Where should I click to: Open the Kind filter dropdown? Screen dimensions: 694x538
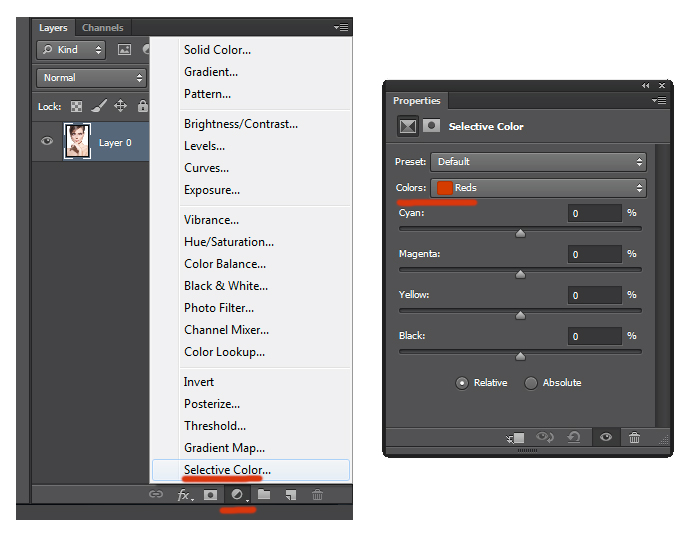point(71,50)
